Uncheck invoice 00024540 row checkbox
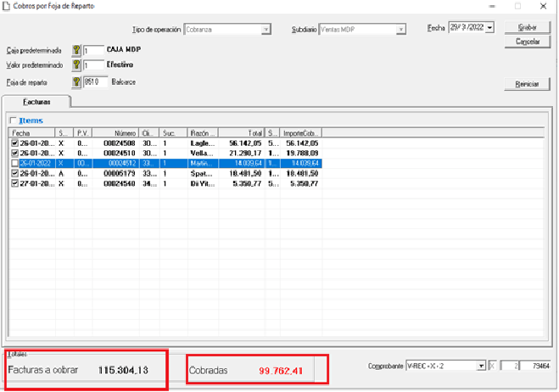The image size is (559, 392). tap(14, 182)
